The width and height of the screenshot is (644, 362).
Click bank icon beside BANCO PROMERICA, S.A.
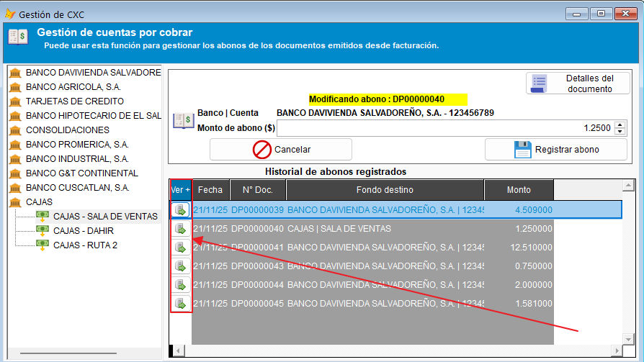pyautogui.click(x=15, y=145)
